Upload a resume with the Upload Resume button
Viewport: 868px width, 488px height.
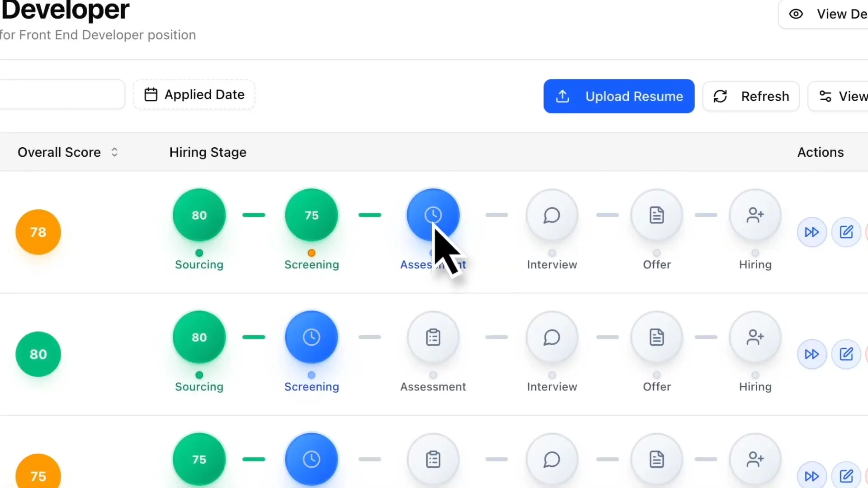[618, 96]
